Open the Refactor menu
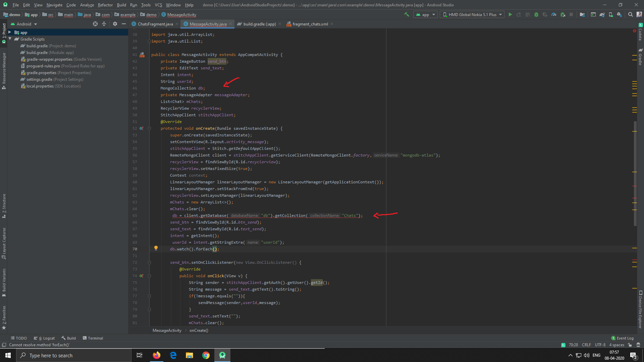This screenshot has width=644, height=362. [105, 5]
